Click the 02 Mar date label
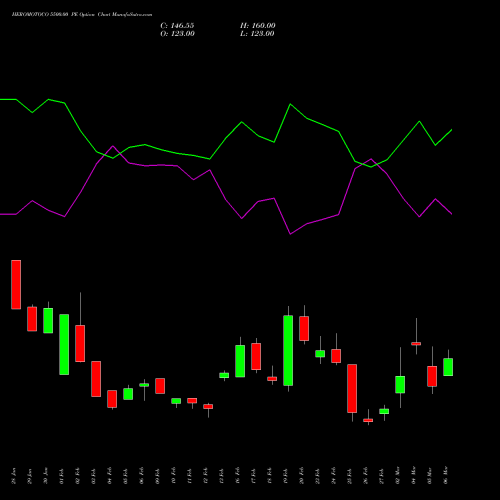Image resolution: width=500 pixels, height=500 pixels. (398, 476)
